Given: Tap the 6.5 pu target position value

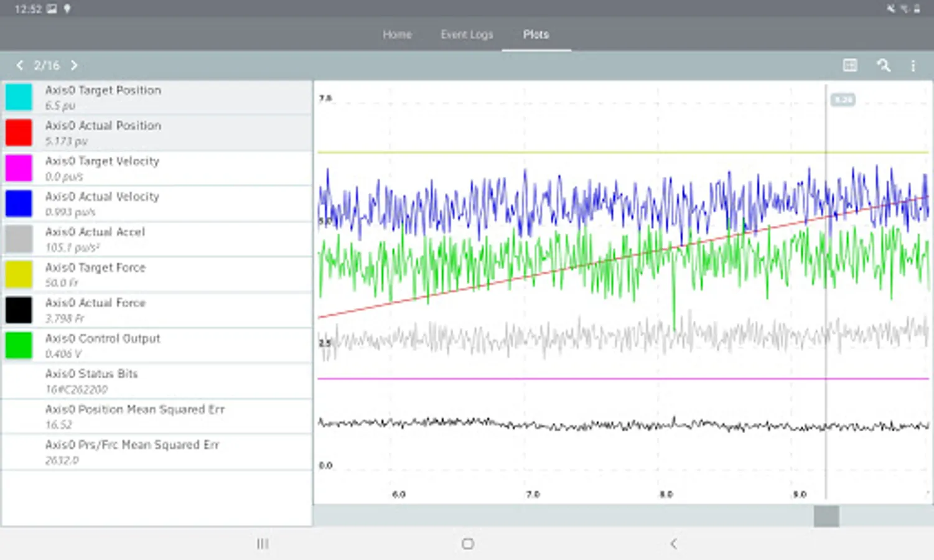Looking at the screenshot, I should pos(60,106).
